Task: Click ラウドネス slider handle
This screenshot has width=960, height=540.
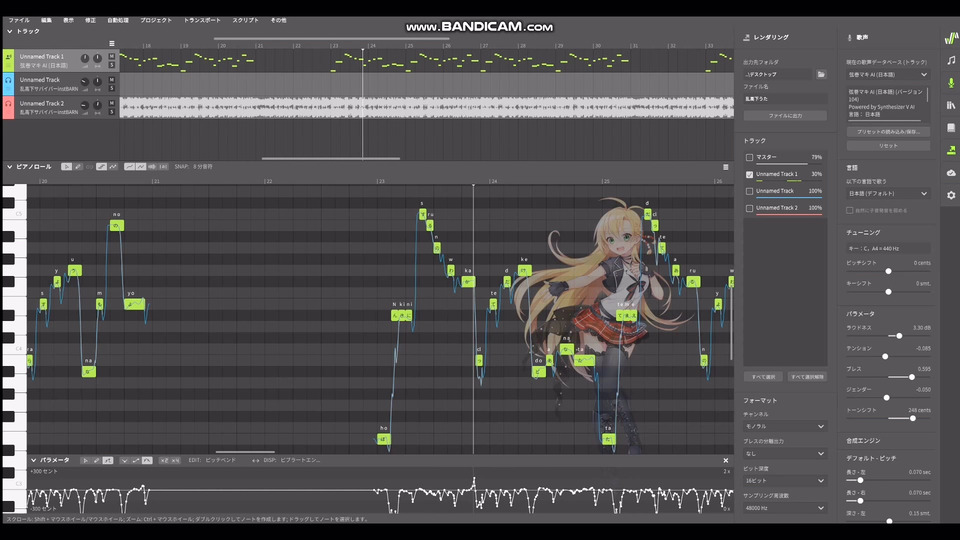Action: click(x=899, y=336)
